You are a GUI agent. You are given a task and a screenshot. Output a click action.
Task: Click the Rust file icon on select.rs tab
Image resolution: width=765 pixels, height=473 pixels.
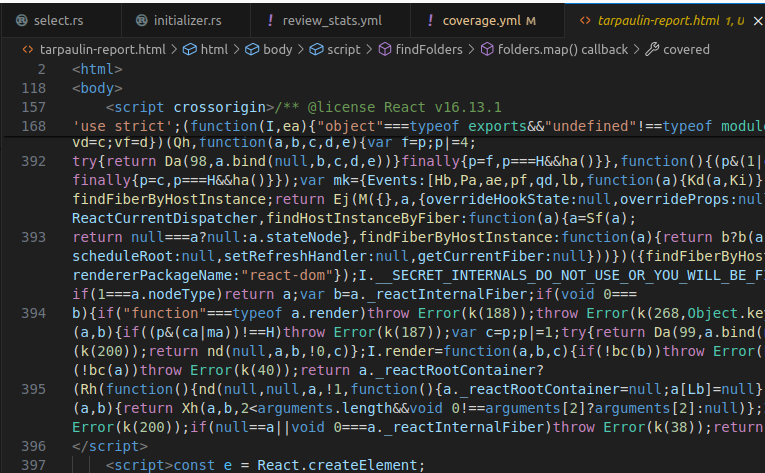point(18,20)
